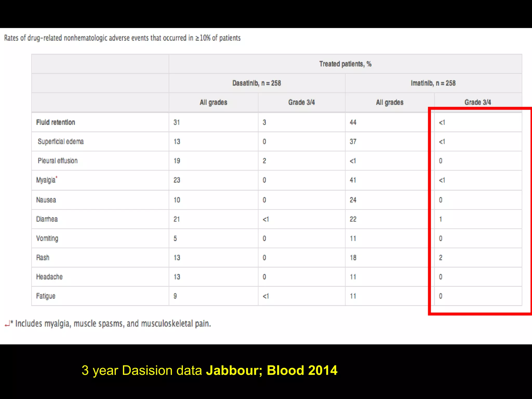Click the 31 value in Fluid retention row

coord(177,122)
